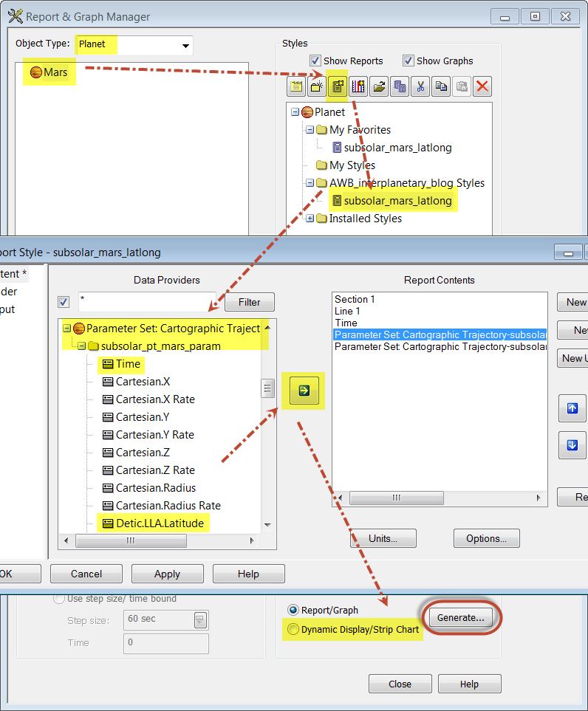Image resolution: width=588 pixels, height=711 pixels.
Task: Click the Data Providers horizontal scrollbar
Action: tap(131, 540)
